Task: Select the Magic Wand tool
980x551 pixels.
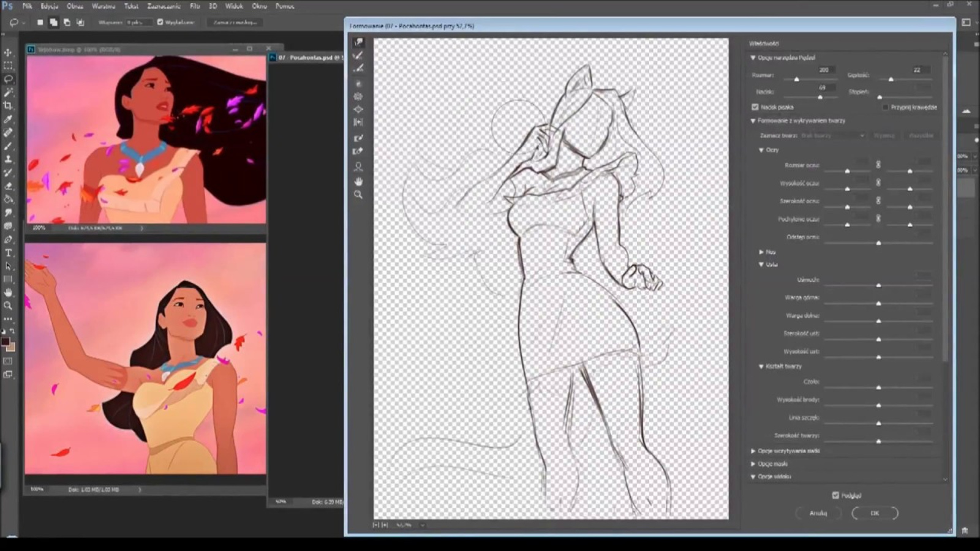Action: click(x=8, y=92)
